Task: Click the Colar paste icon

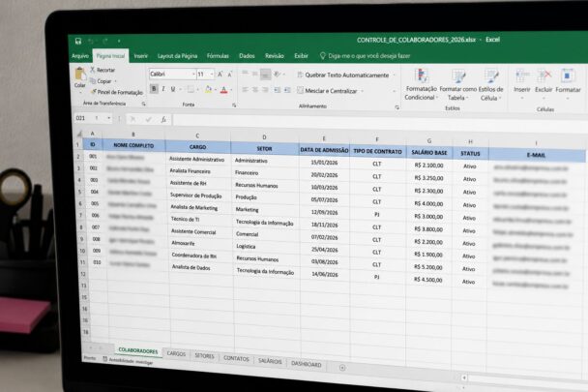Action: (x=80, y=75)
